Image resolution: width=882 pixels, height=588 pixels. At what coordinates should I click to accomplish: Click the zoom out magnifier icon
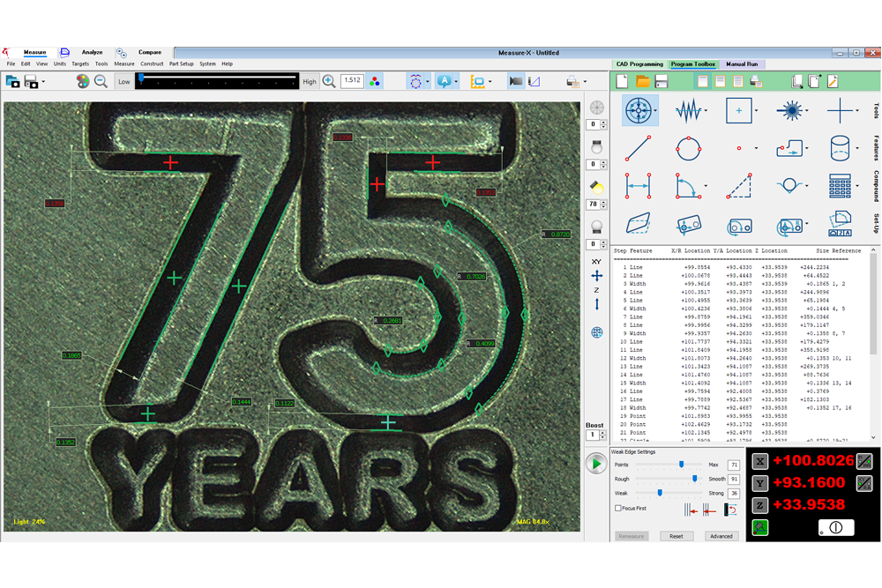101,81
